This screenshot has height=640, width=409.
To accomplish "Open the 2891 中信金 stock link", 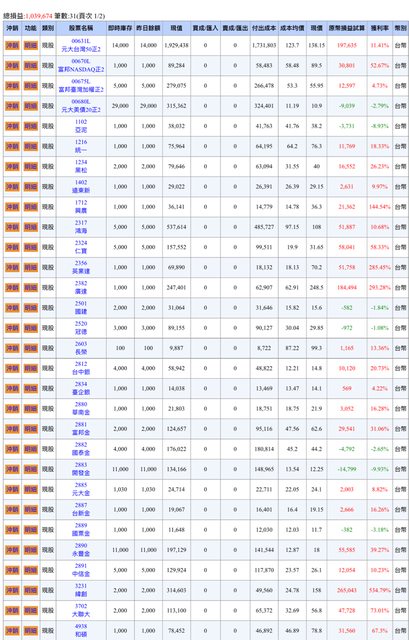I will [81, 570].
